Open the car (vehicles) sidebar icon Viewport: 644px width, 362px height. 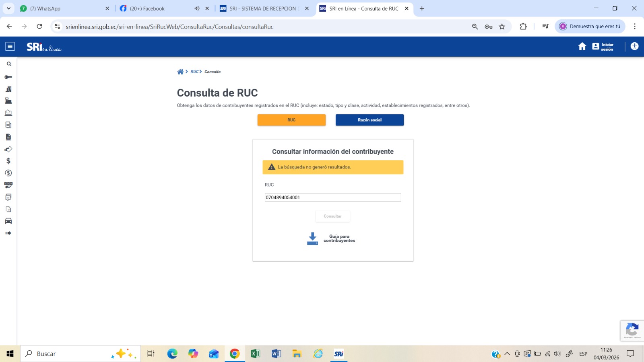[8, 221]
